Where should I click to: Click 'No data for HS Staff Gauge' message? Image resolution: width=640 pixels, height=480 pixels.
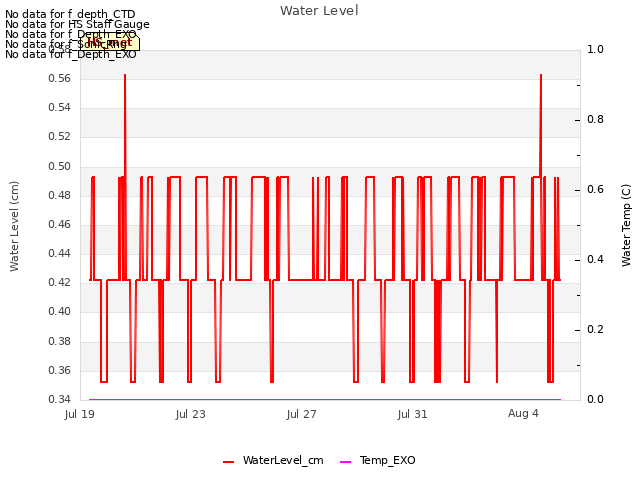point(77,24)
